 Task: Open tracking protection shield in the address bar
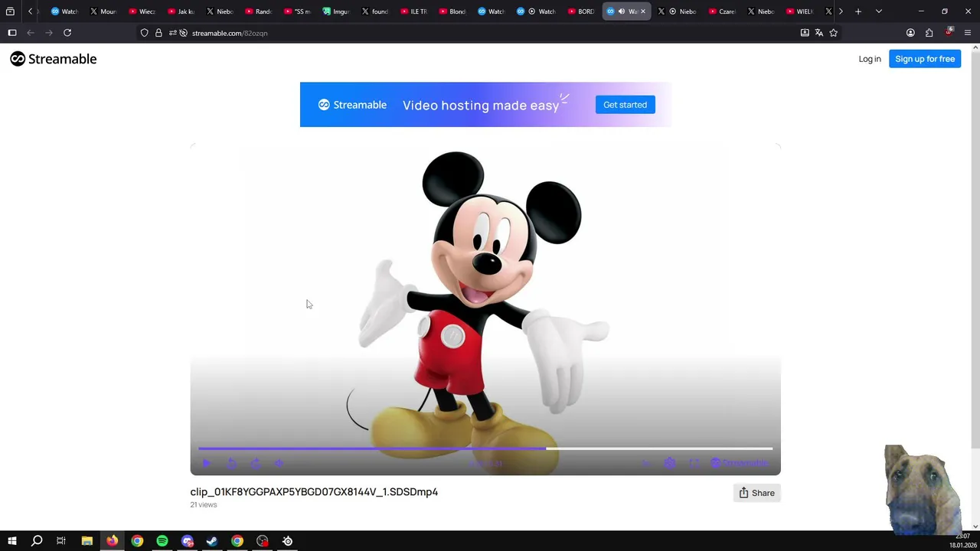coord(144,33)
